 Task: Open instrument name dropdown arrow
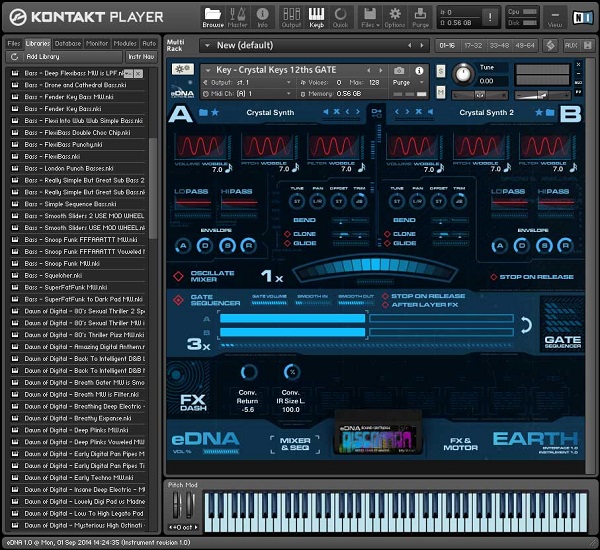point(208,70)
